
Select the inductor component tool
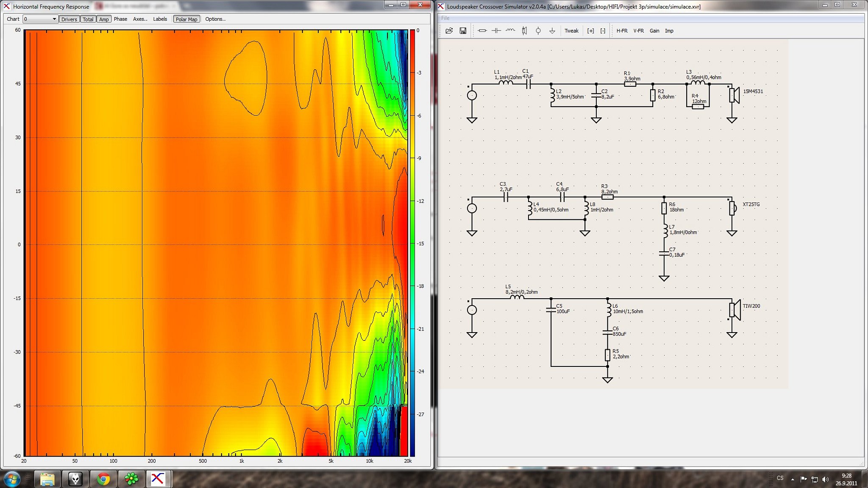pos(510,31)
